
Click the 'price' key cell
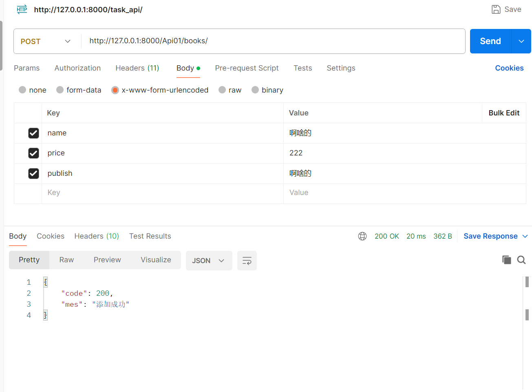pos(163,153)
